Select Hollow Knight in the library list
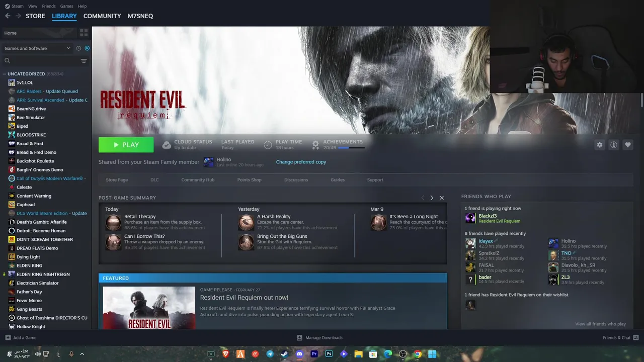This screenshot has height=362, width=644. pos(31,327)
